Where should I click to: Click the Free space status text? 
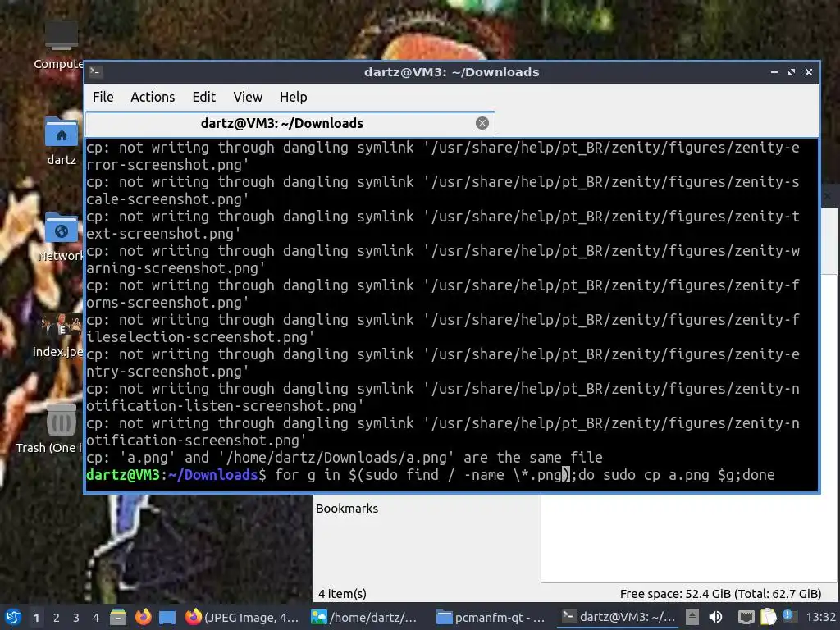tap(720, 594)
